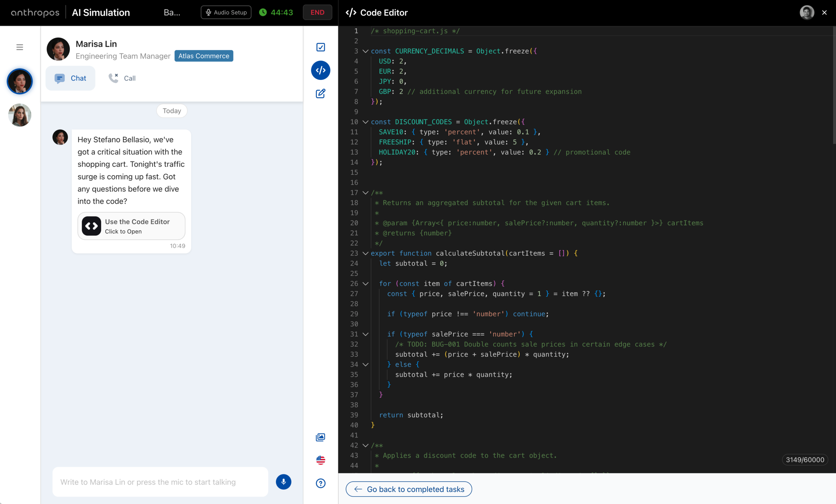
Task: Focus the Write to Marisa Lin message field
Action: click(160, 482)
